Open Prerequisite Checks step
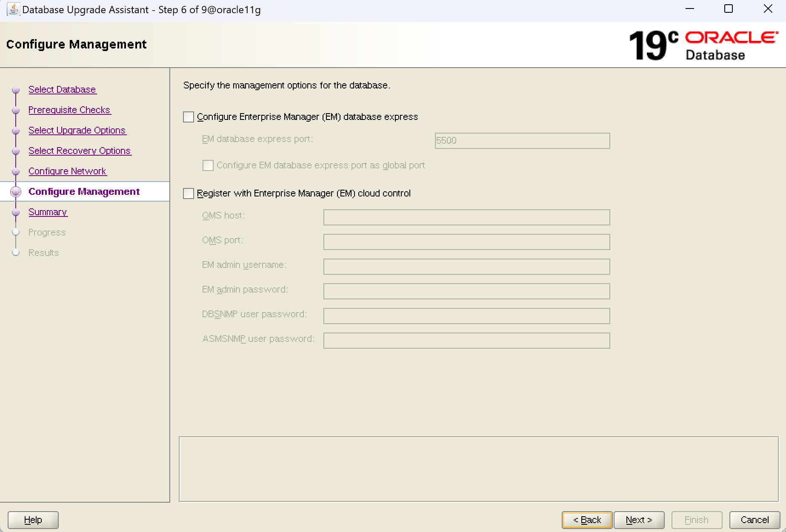The height and width of the screenshot is (532, 786). point(69,110)
